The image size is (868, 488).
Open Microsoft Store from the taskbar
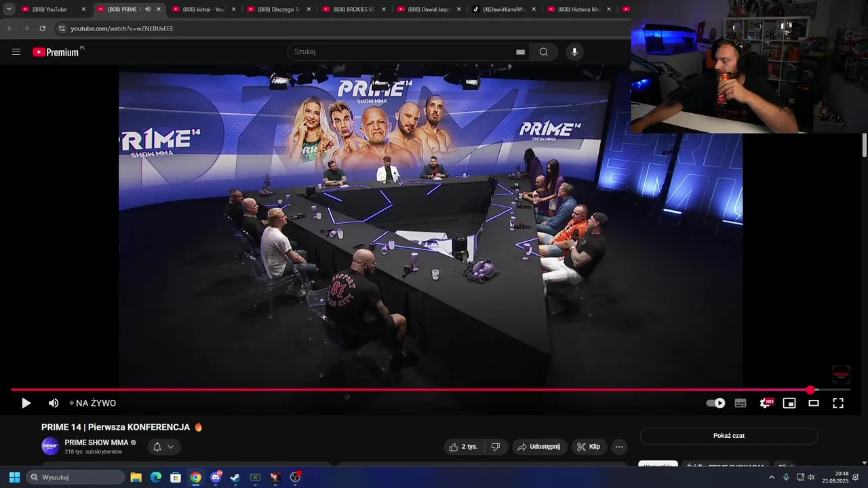click(176, 477)
